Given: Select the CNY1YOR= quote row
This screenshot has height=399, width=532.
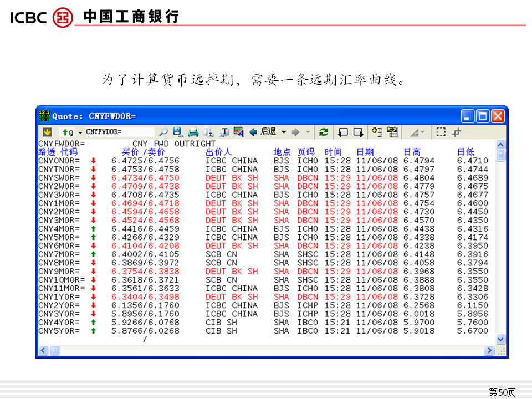Looking at the screenshot, I should click(x=59, y=297).
